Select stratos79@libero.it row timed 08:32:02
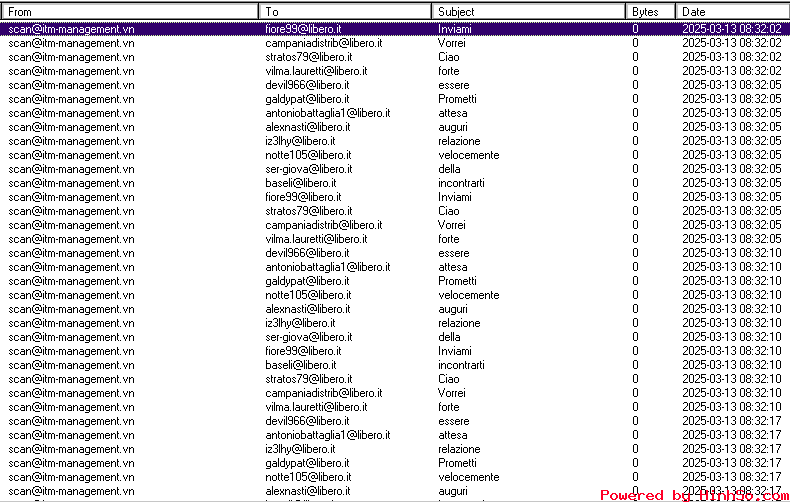Screen dimensions: 790x502 [x=395, y=57]
